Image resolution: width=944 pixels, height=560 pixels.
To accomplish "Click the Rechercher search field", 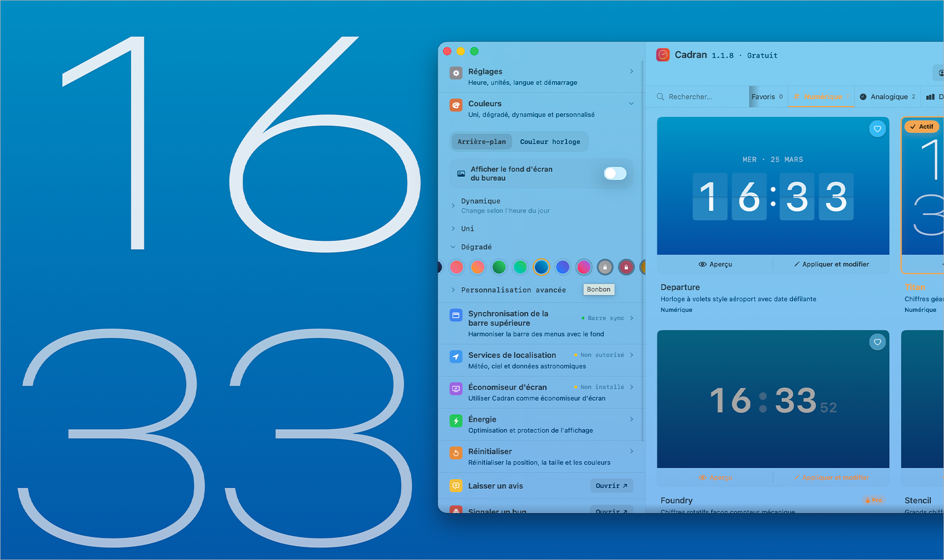I will pos(698,96).
